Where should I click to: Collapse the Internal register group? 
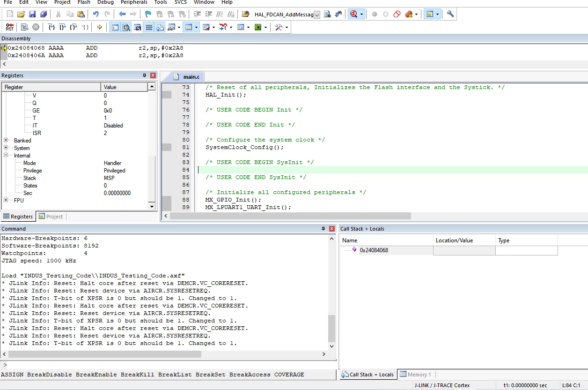(6, 155)
